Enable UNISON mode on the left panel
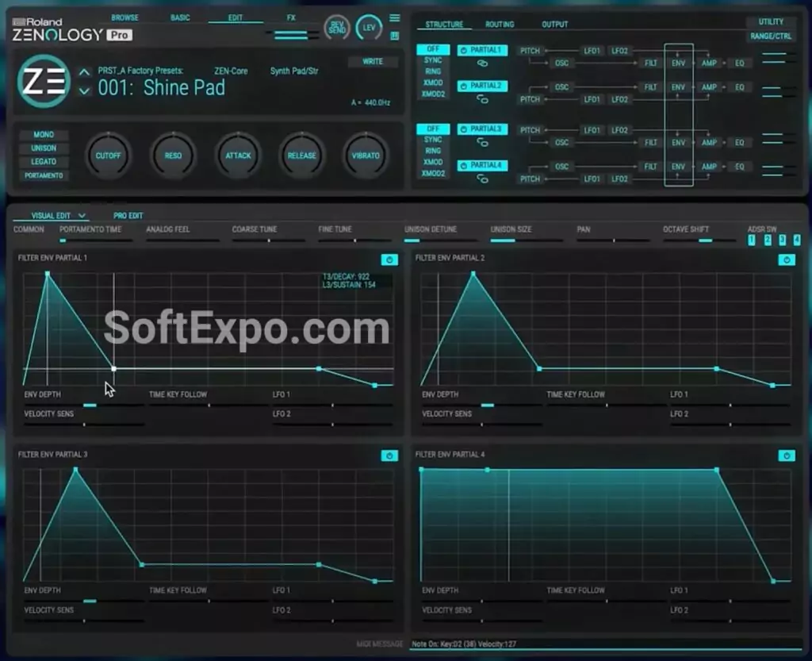This screenshot has width=812, height=661. pyautogui.click(x=44, y=148)
